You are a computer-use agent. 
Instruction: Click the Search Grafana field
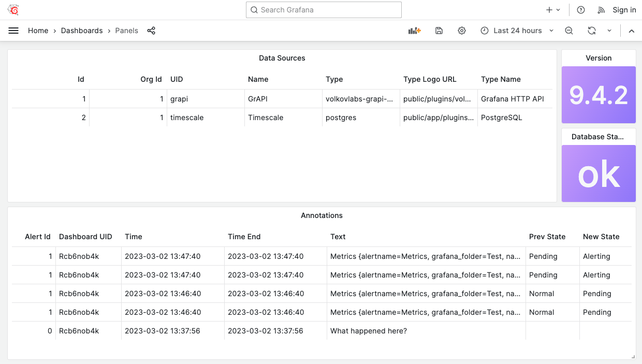tap(324, 10)
